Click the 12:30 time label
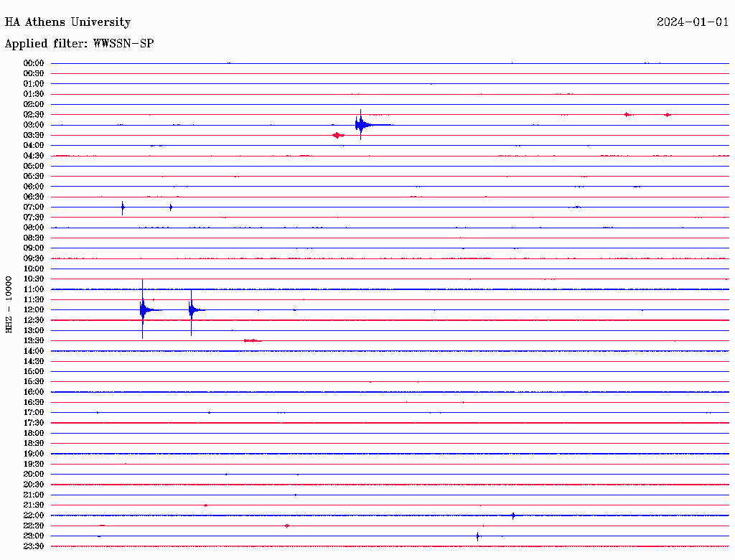This screenshot has height=560, width=735. pos(34,320)
